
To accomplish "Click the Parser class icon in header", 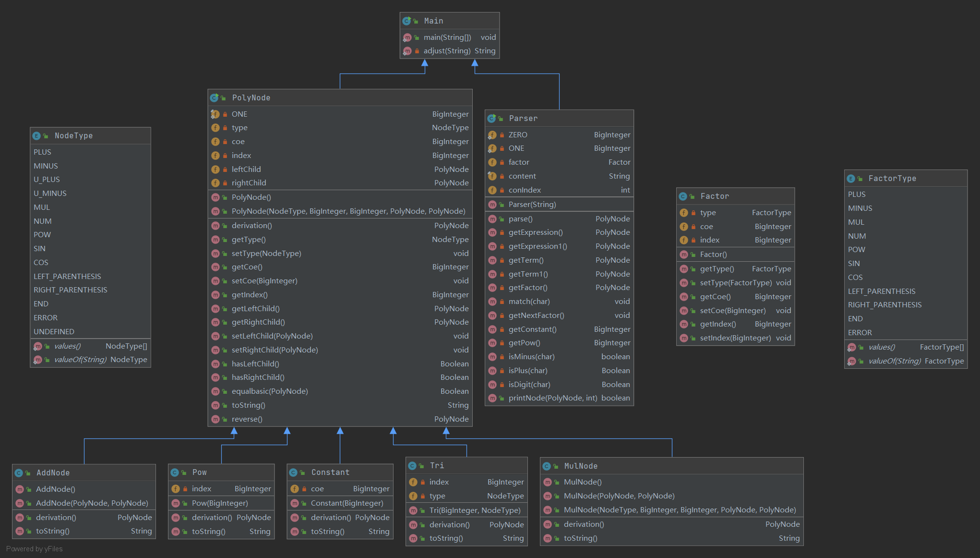I will pos(491,119).
